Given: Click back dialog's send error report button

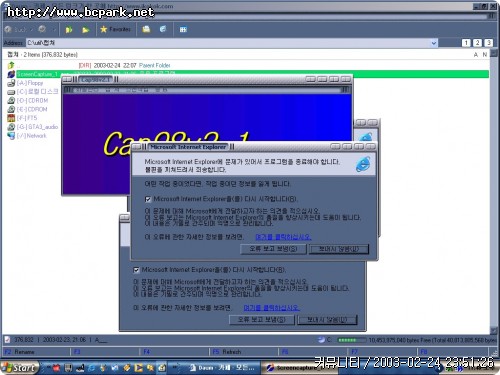Looking at the screenshot, I should click(x=262, y=319).
